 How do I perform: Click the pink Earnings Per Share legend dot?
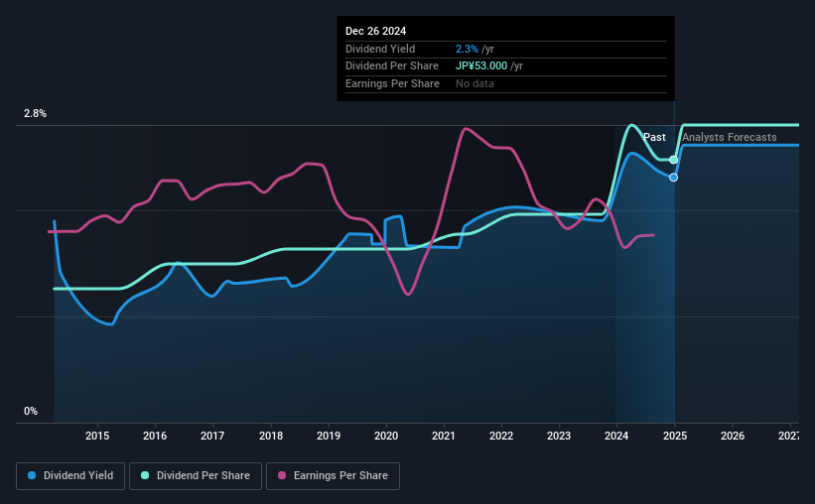click(x=282, y=475)
